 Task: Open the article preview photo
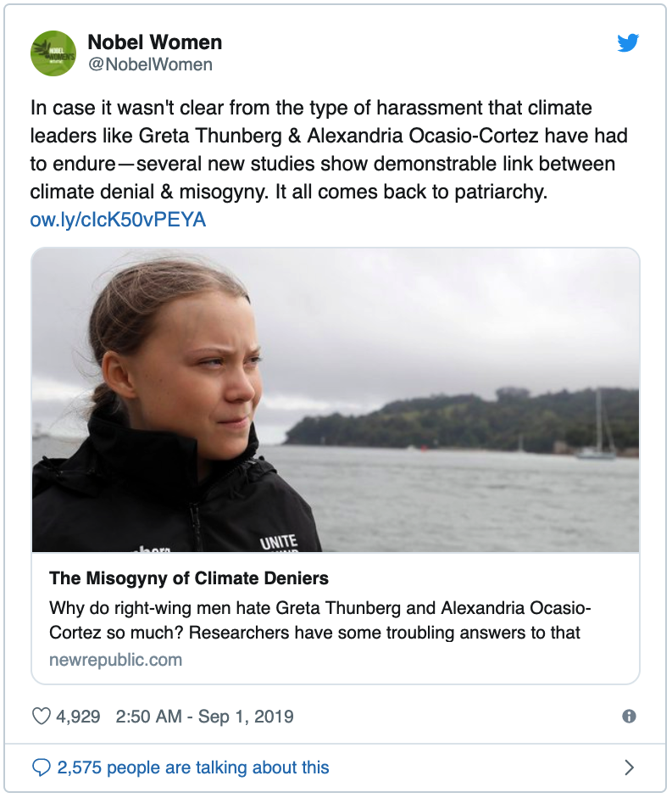click(336, 400)
